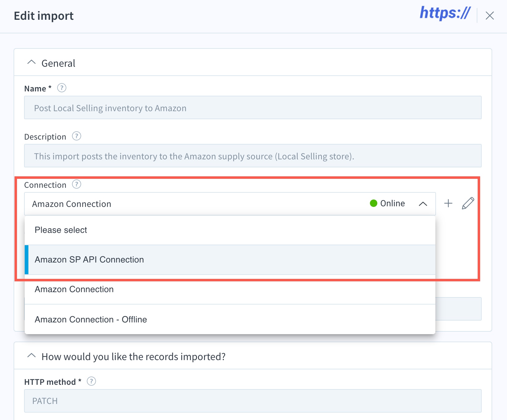Viewport: 507px width, 420px height.
Task: Choose Amazon SP API Connection option
Action: (230, 260)
